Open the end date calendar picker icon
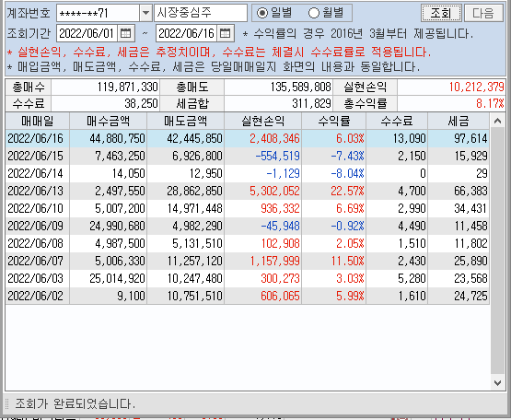Image resolution: width=511 pixels, height=420 pixels. pos(226,33)
